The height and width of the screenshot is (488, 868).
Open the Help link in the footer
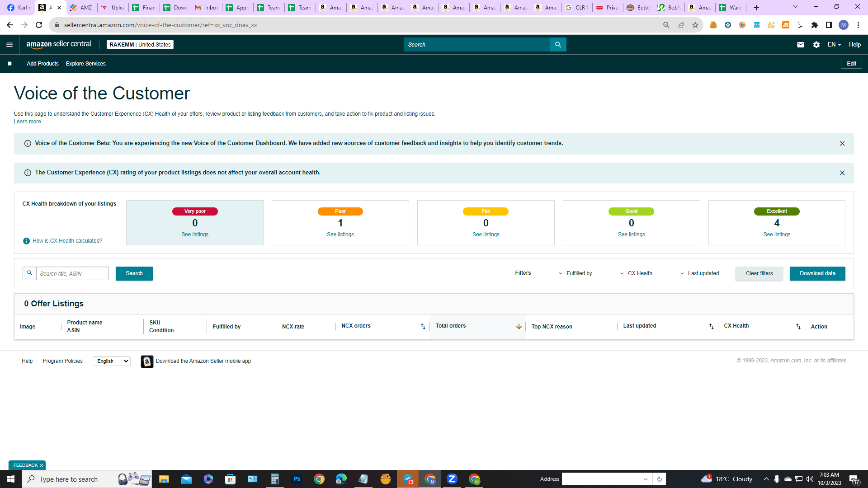(27, 361)
